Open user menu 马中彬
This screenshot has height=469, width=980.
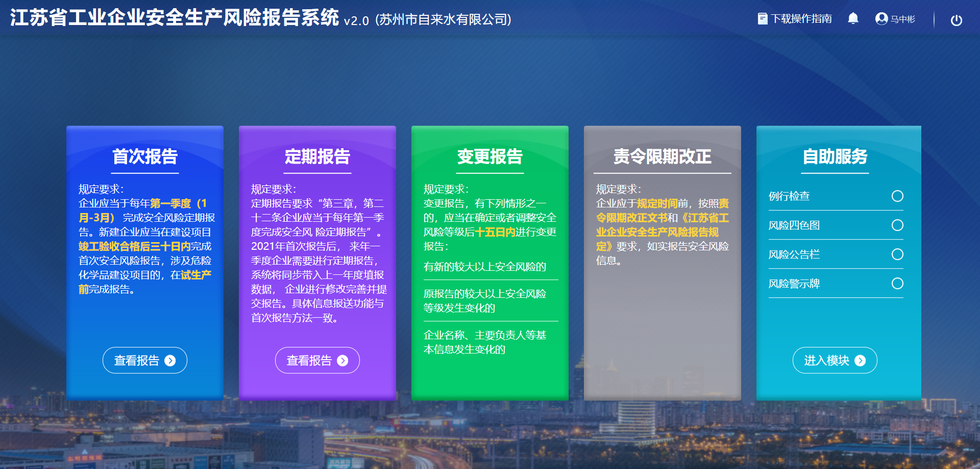(x=902, y=19)
